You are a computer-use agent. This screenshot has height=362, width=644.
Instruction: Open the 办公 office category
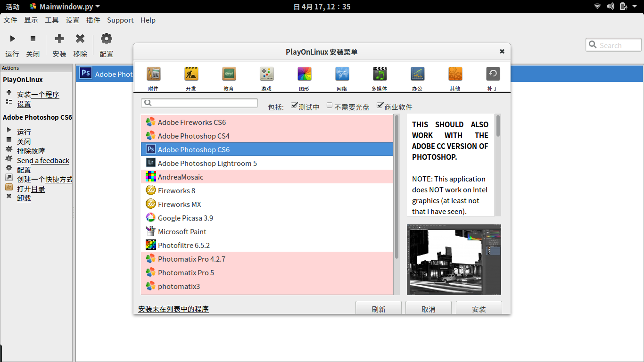click(417, 78)
